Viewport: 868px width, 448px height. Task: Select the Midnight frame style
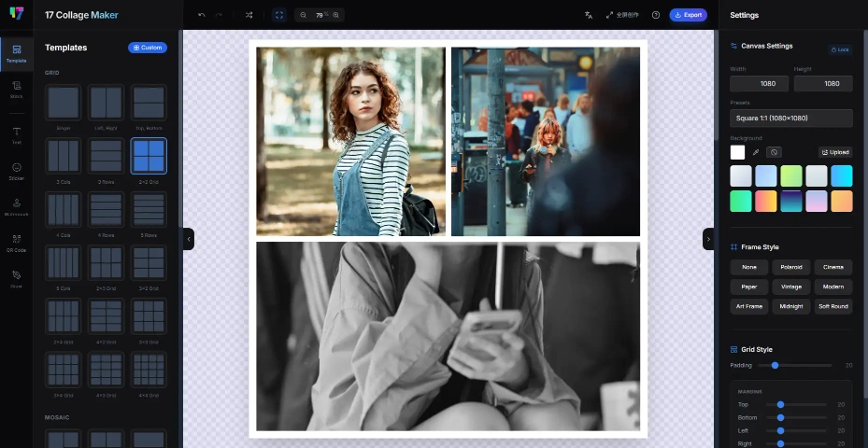tap(791, 306)
